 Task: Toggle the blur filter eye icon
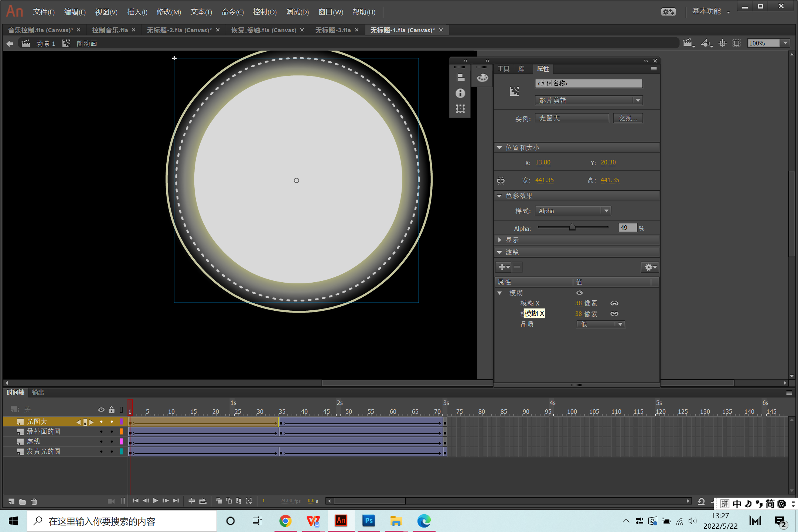tap(579, 293)
